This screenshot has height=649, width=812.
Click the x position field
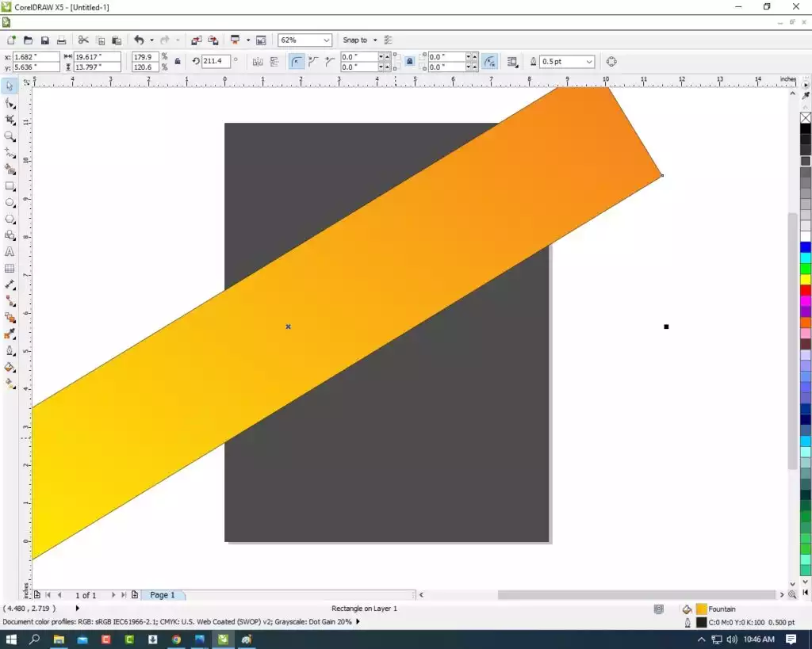pyautogui.click(x=35, y=57)
